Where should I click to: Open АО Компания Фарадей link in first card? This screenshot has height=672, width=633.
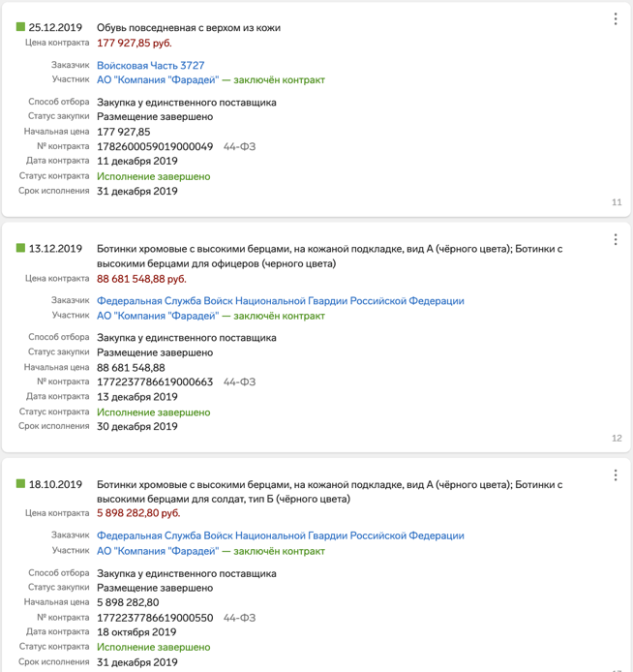(158, 80)
